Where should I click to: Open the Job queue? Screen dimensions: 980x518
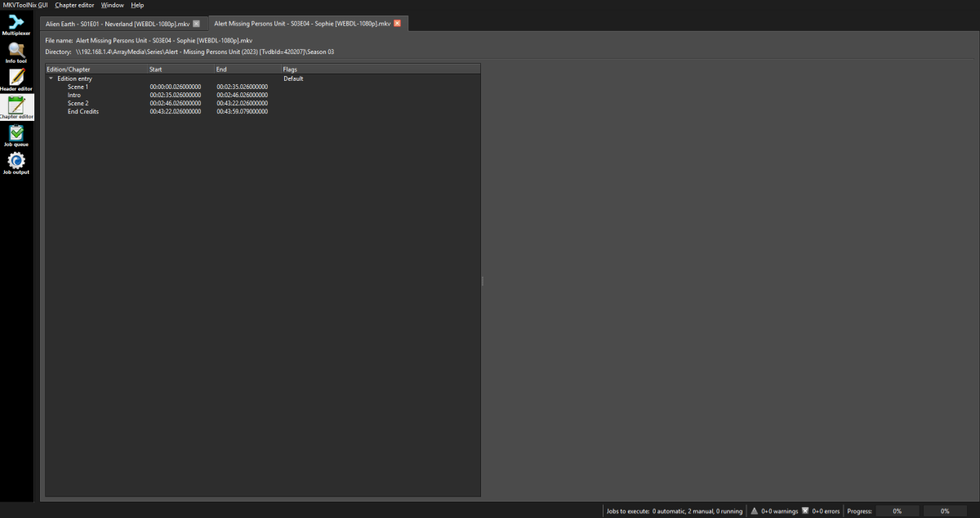tap(16, 134)
